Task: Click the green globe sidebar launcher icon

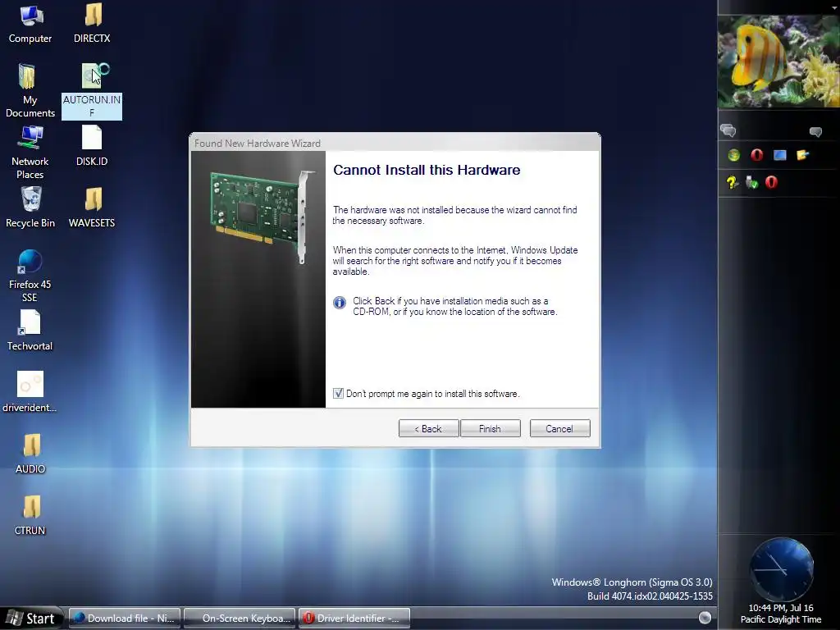Action: (734, 155)
